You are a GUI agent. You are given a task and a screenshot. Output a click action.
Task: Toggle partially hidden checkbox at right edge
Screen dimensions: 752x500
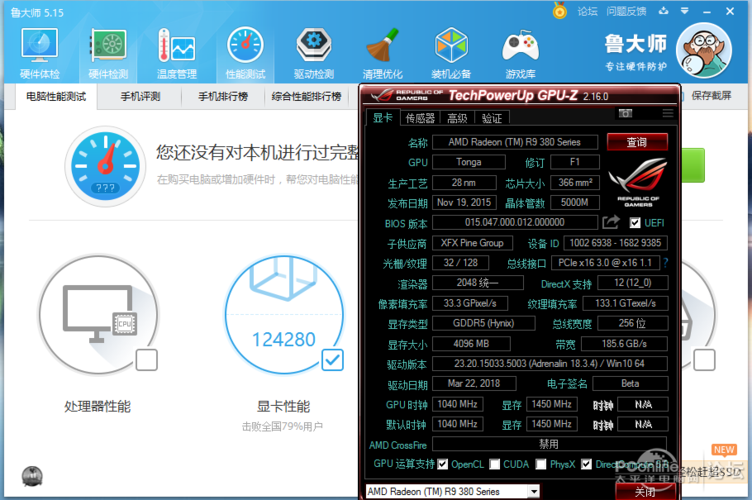[704, 360]
